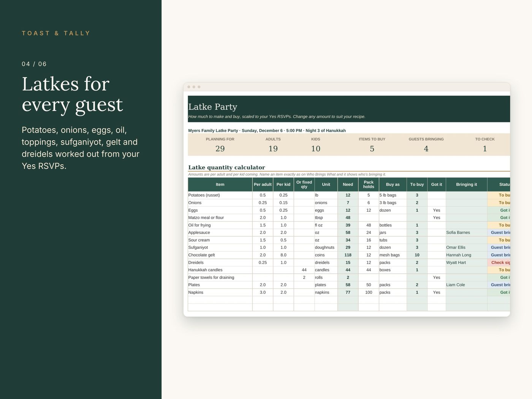The height and width of the screenshot is (399, 532).
Task: Select the Oil for frying item
Action: click(x=220, y=225)
